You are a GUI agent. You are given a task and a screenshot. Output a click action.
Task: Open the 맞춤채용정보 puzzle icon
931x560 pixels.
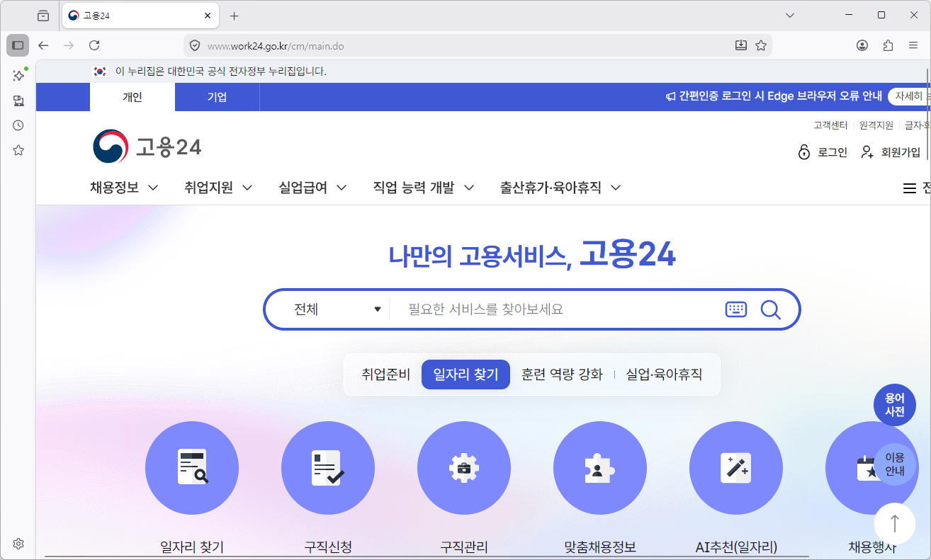(x=600, y=467)
